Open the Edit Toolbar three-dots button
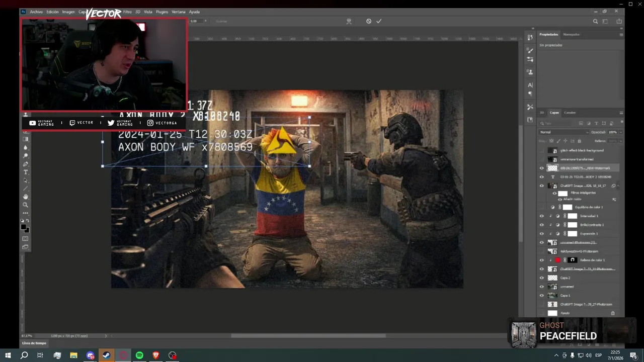 [26, 213]
